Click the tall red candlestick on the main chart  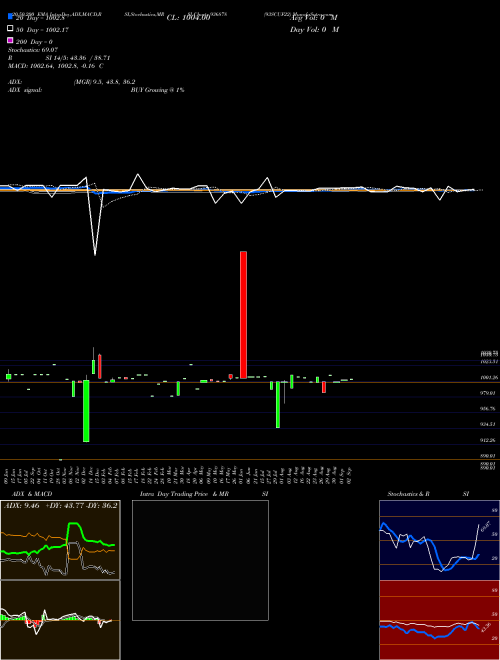click(x=243, y=314)
